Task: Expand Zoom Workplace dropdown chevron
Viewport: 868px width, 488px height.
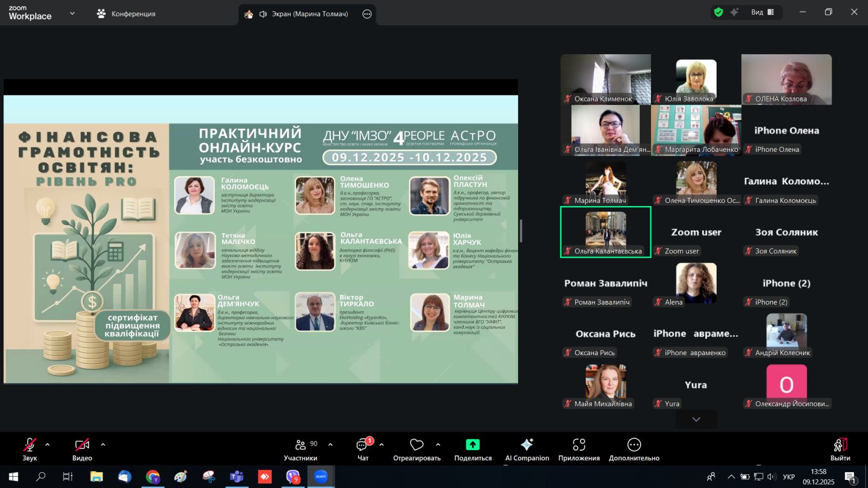Action: (72, 14)
